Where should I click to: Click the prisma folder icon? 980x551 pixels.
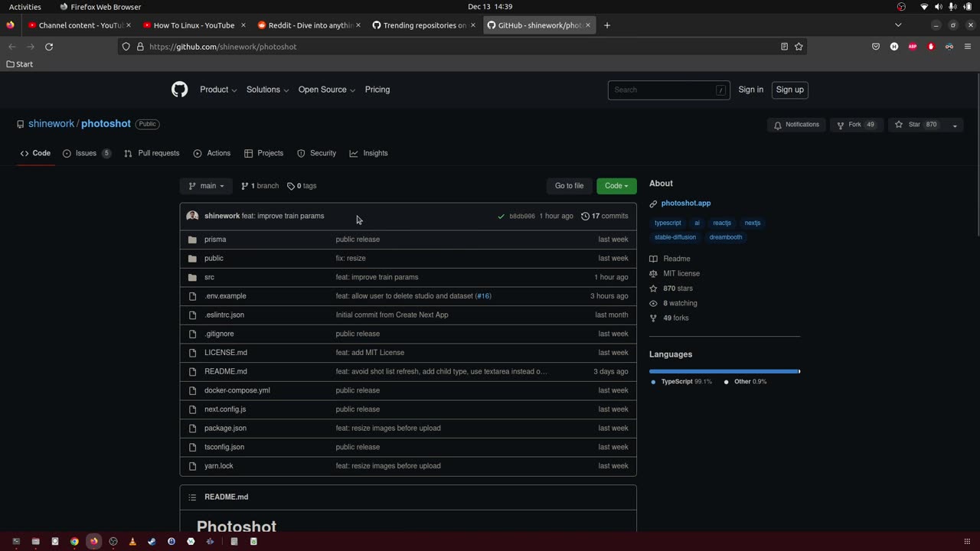pos(192,240)
